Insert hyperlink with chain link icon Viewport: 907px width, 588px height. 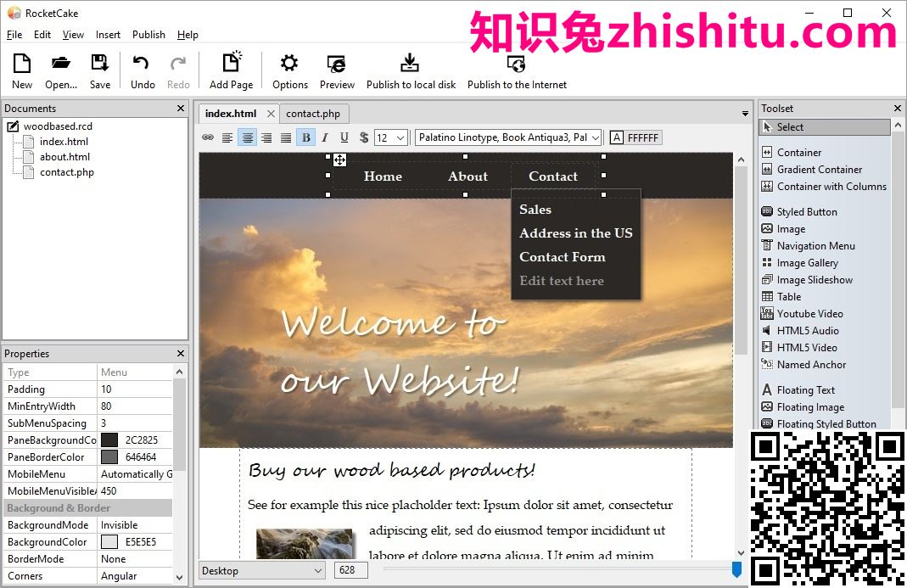point(208,137)
